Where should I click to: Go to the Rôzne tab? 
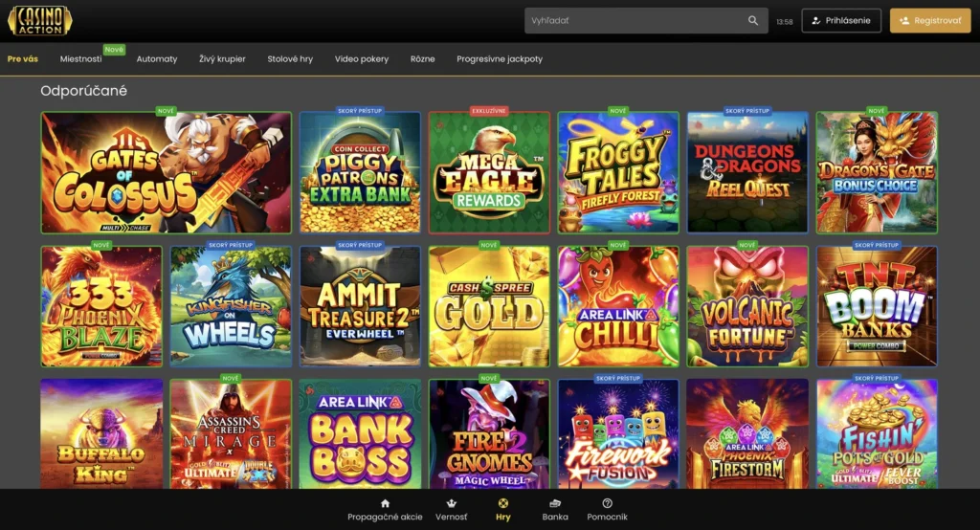(422, 58)
